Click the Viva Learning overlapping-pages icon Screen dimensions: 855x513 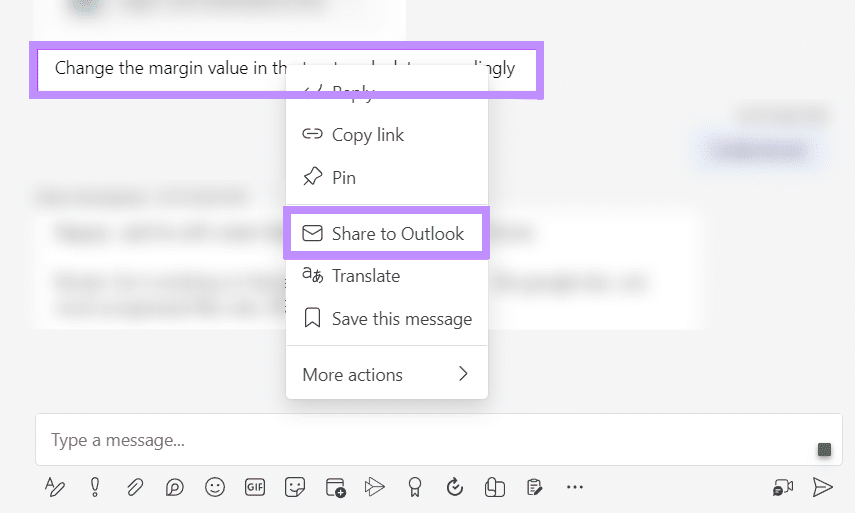(x=495, y=487)
